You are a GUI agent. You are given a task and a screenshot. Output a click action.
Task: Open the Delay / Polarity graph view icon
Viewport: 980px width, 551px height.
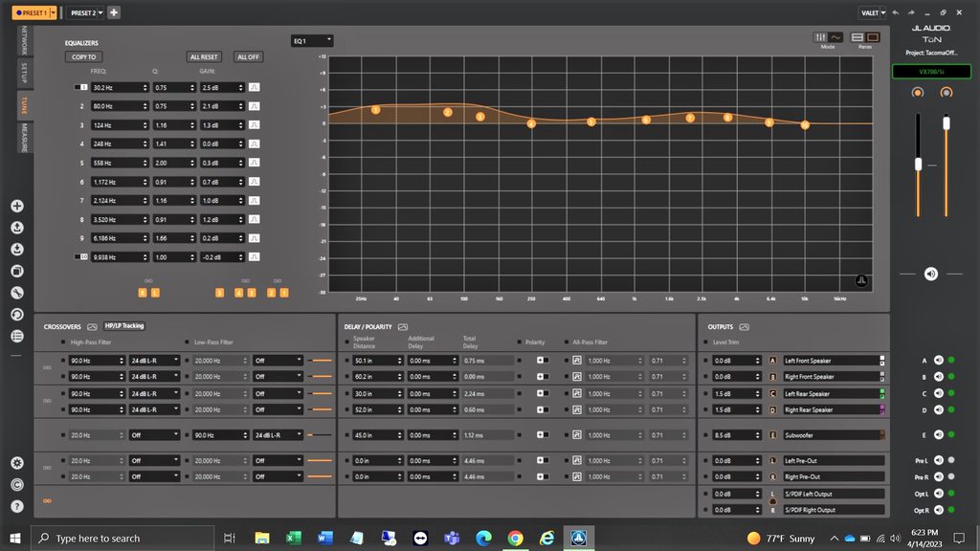tap(403, 327)
